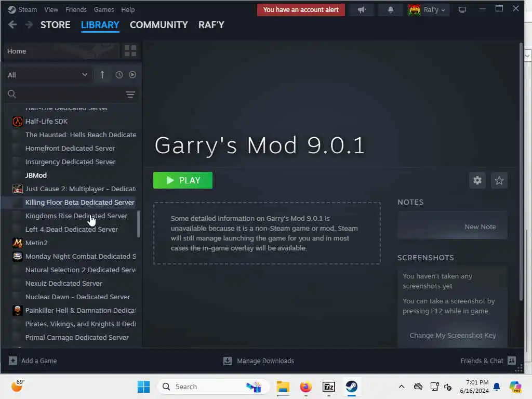Open 7-Zip from the taskbar
Screen dimensions: 532x399
click(329, 387)
